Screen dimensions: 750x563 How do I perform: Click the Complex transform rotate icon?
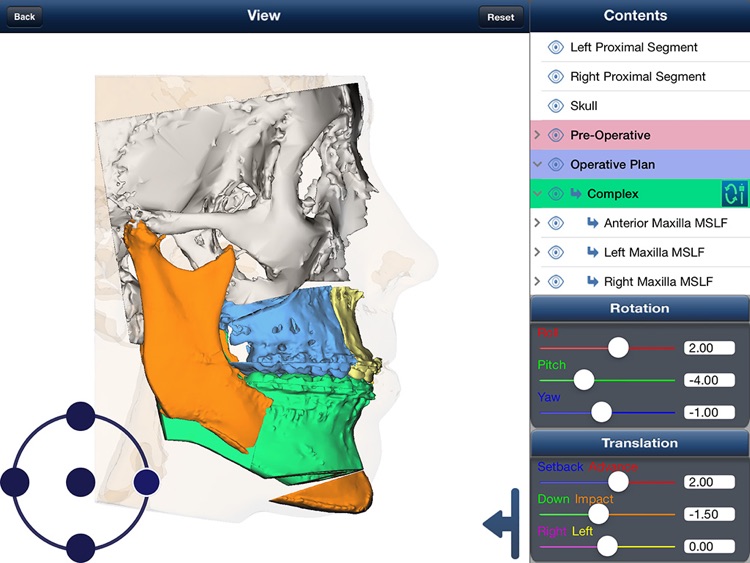tap(734, 194)
